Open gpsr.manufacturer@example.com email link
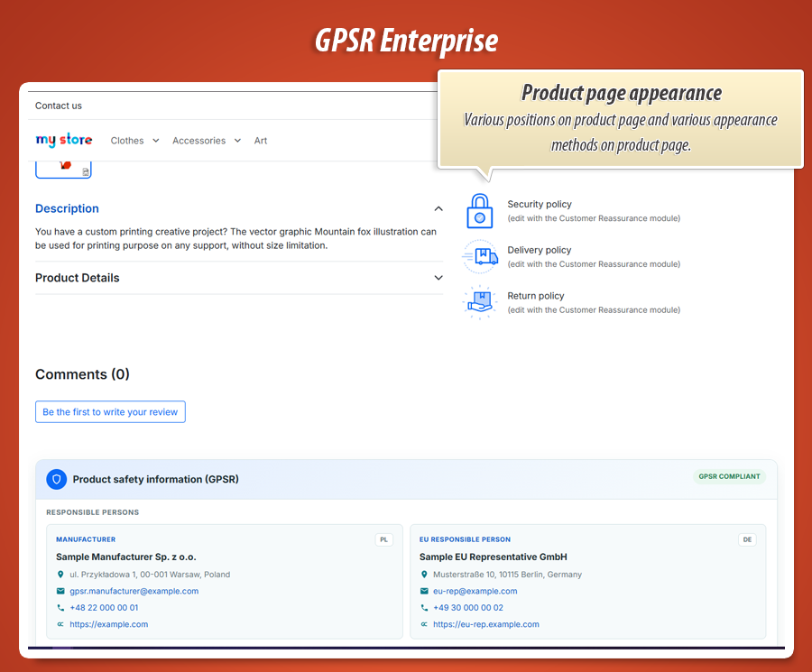This screenshot has height=672, width=812. (134, 591)
